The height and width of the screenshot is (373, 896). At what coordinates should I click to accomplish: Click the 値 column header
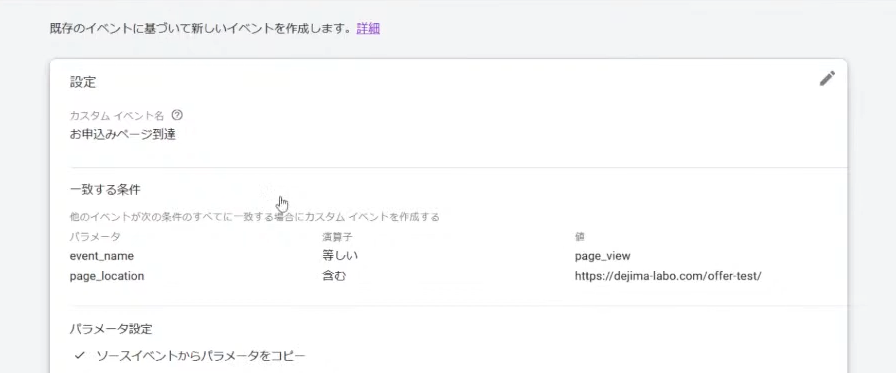click(x=579, y=236)
